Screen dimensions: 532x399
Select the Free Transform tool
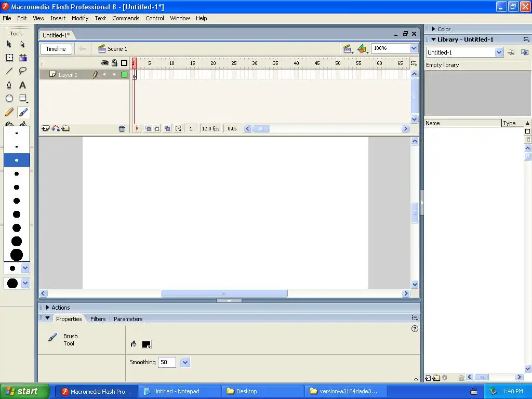tap(9, 58)
